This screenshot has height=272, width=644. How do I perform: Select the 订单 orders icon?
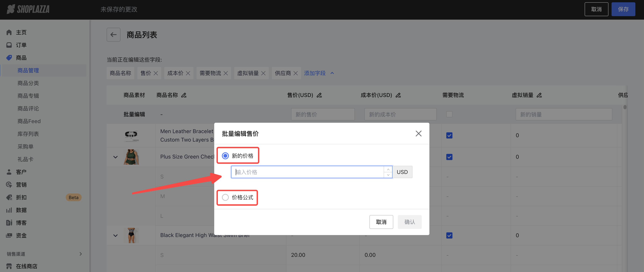click(9, 45)
